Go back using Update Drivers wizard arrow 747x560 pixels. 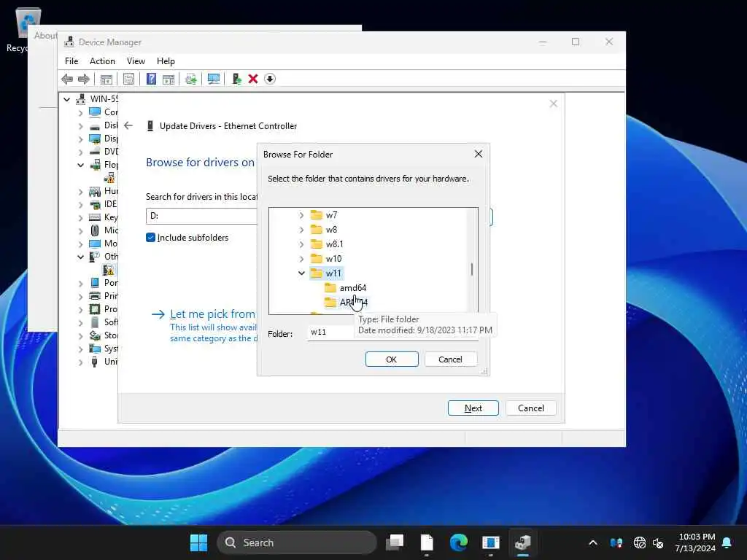128,125
